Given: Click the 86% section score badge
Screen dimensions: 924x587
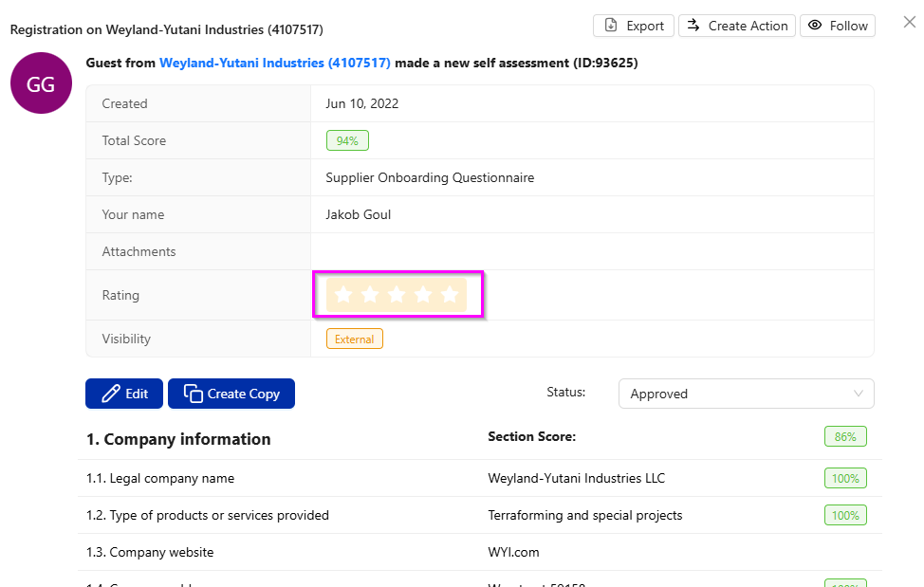Looking at the screenshot, I should click(845, 437).
